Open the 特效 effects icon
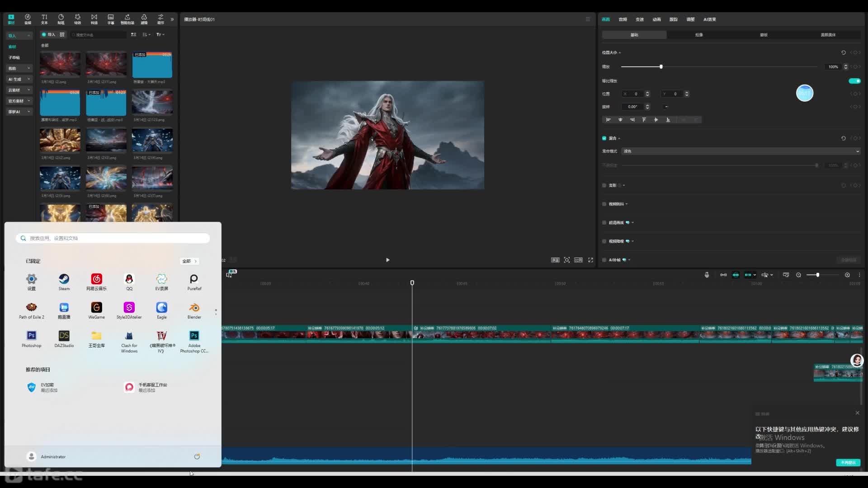 (x=77, y=19)
